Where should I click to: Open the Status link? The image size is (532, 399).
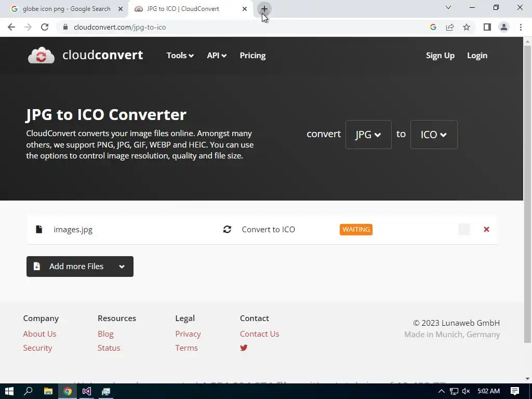[109, 348]
